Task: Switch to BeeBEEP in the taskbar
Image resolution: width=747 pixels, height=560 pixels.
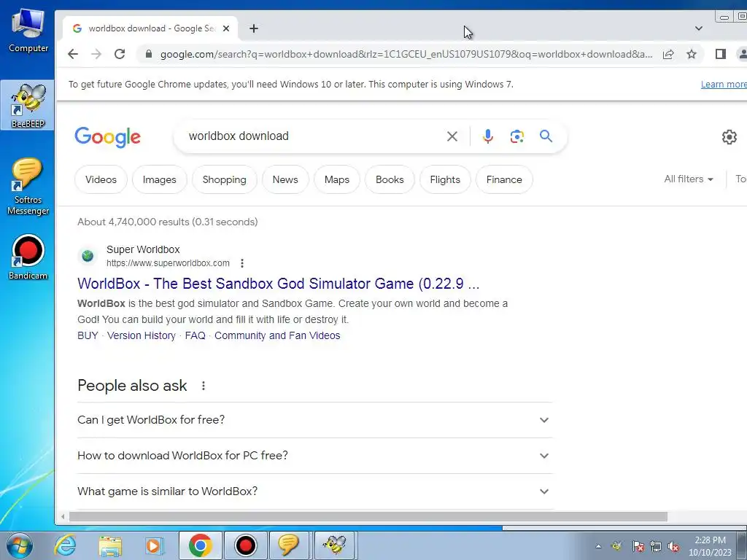Action: coord(334,545)
